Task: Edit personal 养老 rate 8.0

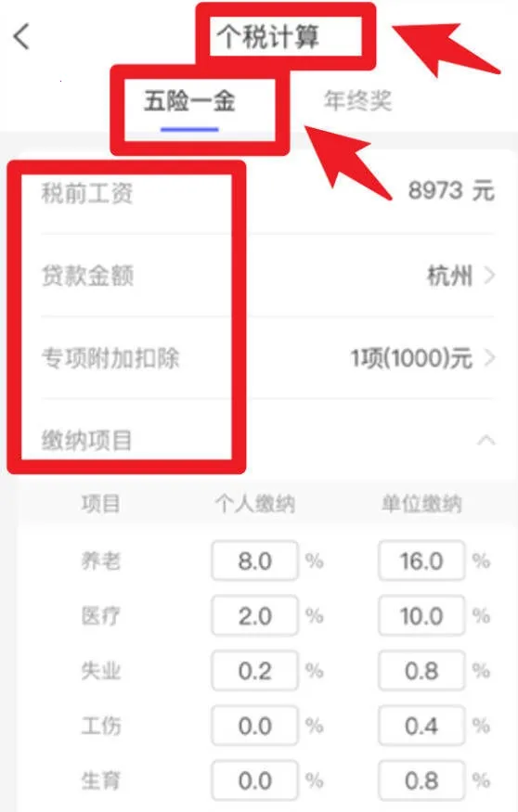Action: 255,561
